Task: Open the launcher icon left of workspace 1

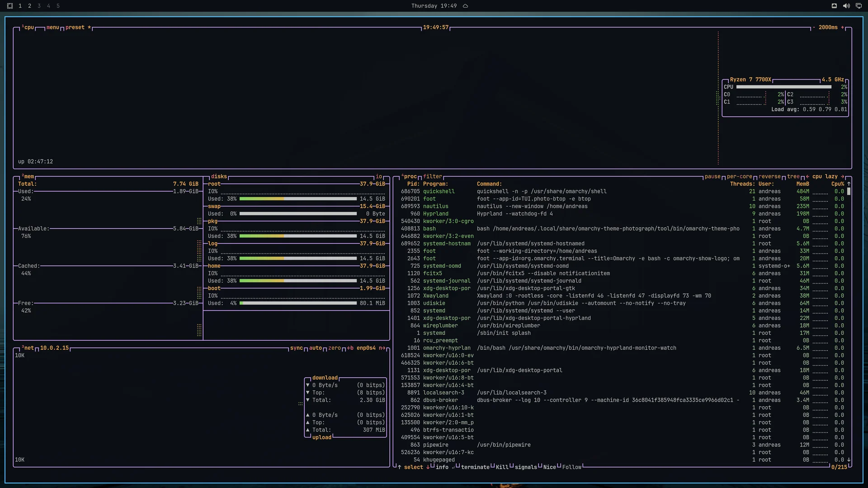Action: click(x=10, y=6)
